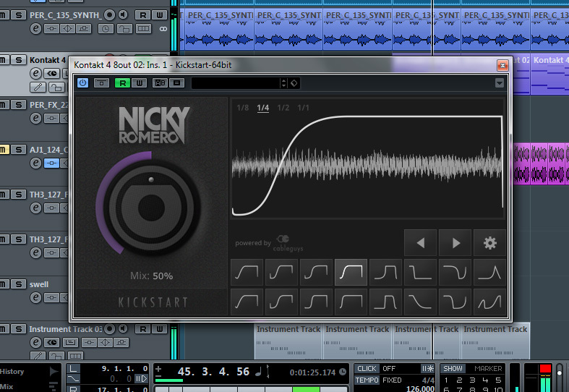
Task: Click the cableguys logo link
Action: (x=288, y=243)
